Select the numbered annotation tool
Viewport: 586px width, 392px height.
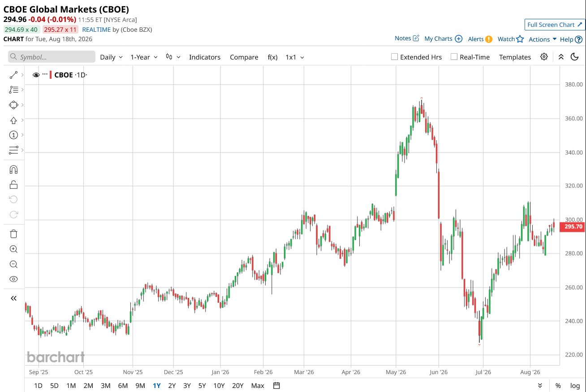[x=13, y=135]
